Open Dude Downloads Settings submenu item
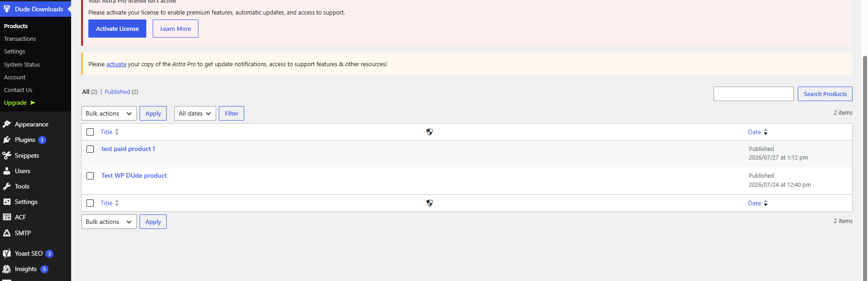 point(14,51)
